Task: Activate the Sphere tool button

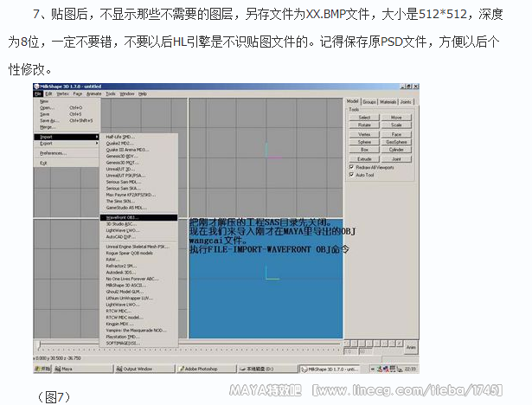Action: click(364, 142)
